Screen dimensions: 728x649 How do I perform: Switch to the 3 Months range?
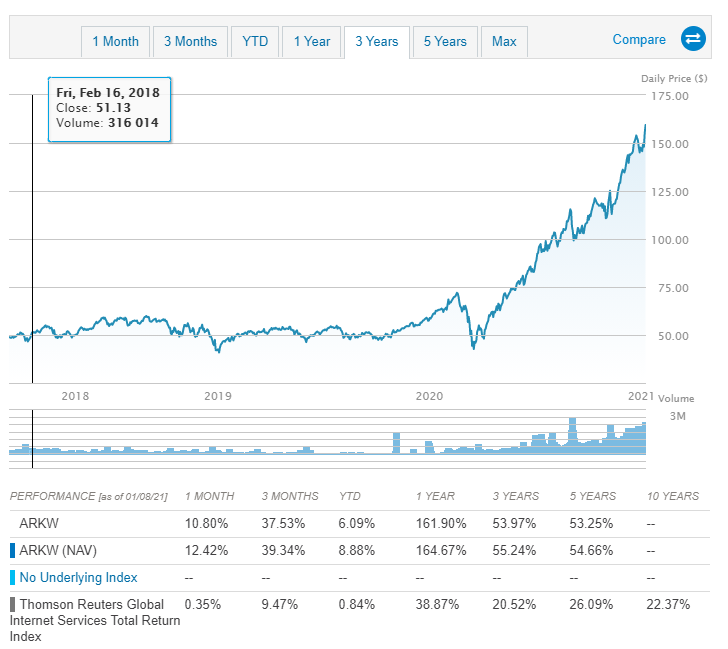coord(190,42)
